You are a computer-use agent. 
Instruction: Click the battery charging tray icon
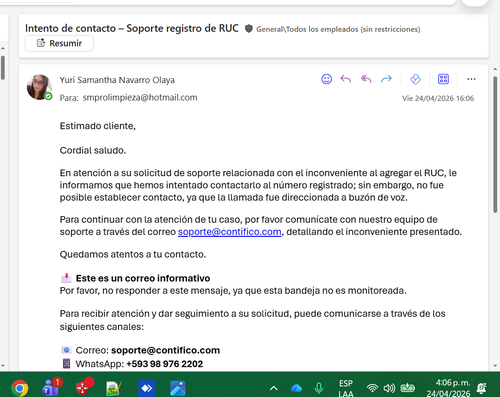407,388
